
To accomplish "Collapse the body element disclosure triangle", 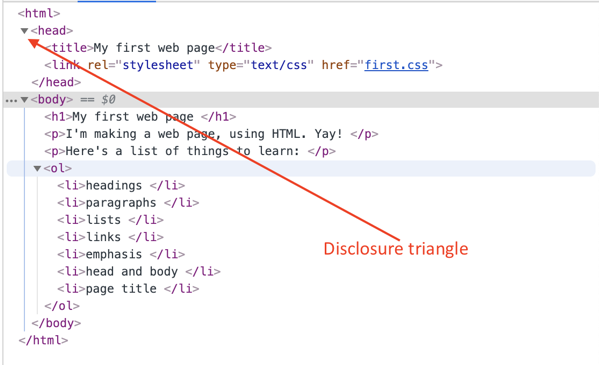I will [x=24, y=100].
